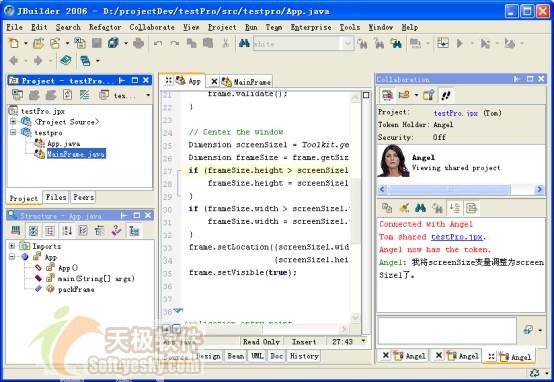The width and height of the screenshot is (554, 382).
Task: Open the Refactor menu
Action: click(105, 27)
